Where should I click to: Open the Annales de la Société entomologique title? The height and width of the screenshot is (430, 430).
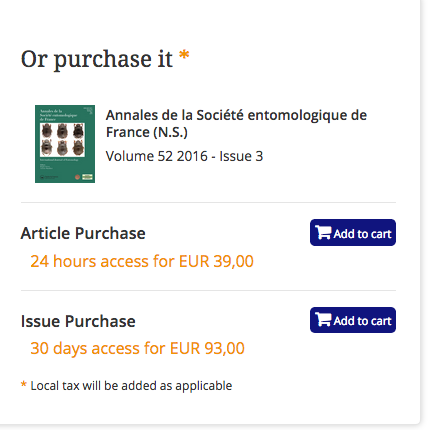236,124
